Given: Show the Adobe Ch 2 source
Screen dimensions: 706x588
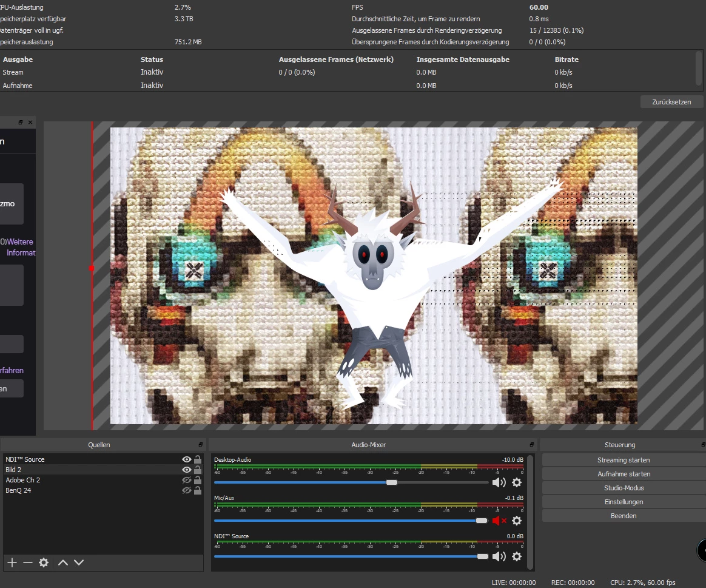Looking at the screenshot, I should (x=186, y=480).
